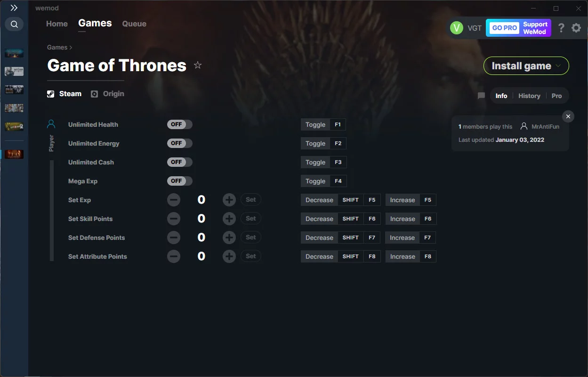Switch to the History tab
The width and height of the screenshot is (588, 377).
[529, 96]
